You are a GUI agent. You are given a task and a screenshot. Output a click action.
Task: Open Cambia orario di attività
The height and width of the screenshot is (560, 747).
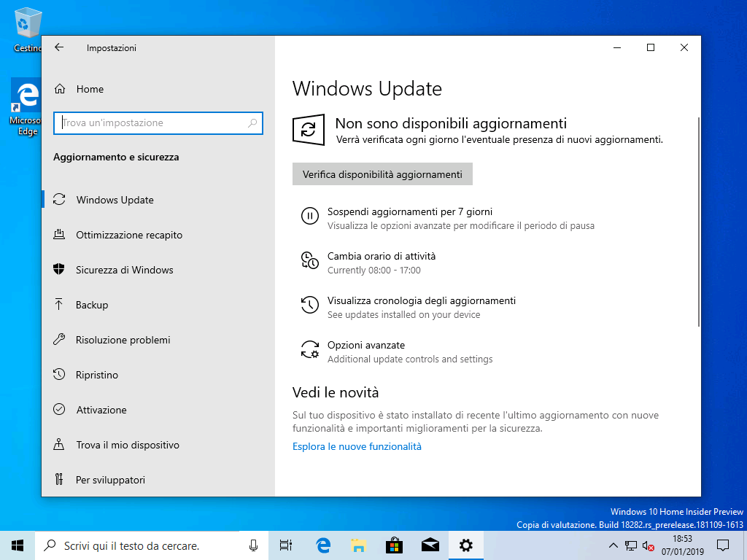coord(381,256)
